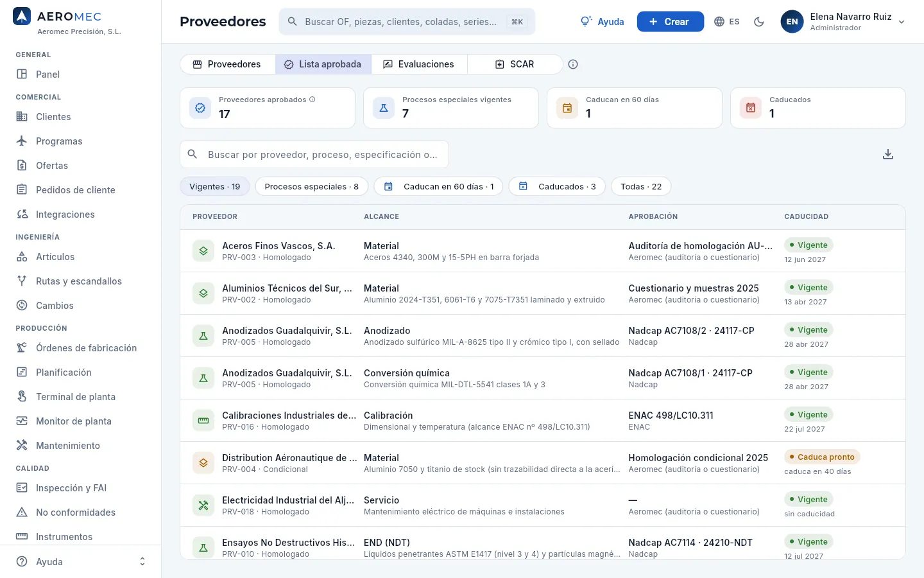This screenshot has width=924, height=578.
Task: Open Panel in the sidebar
Action: [80, 74]
